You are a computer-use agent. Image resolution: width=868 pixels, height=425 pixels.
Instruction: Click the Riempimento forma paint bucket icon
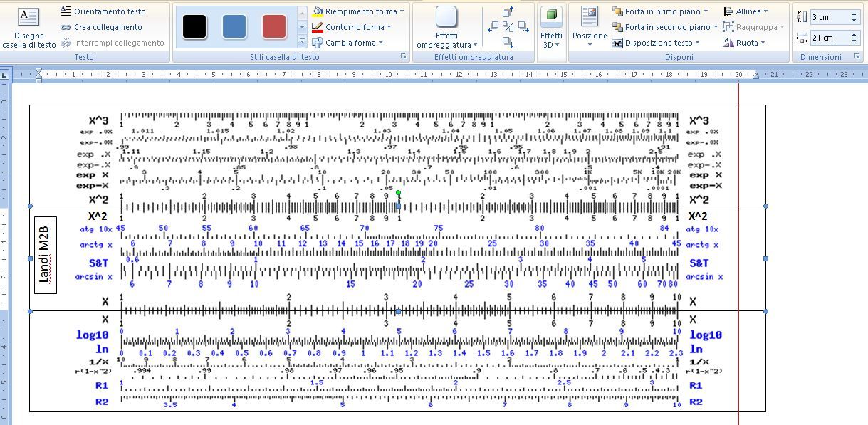tap(318, 11)
